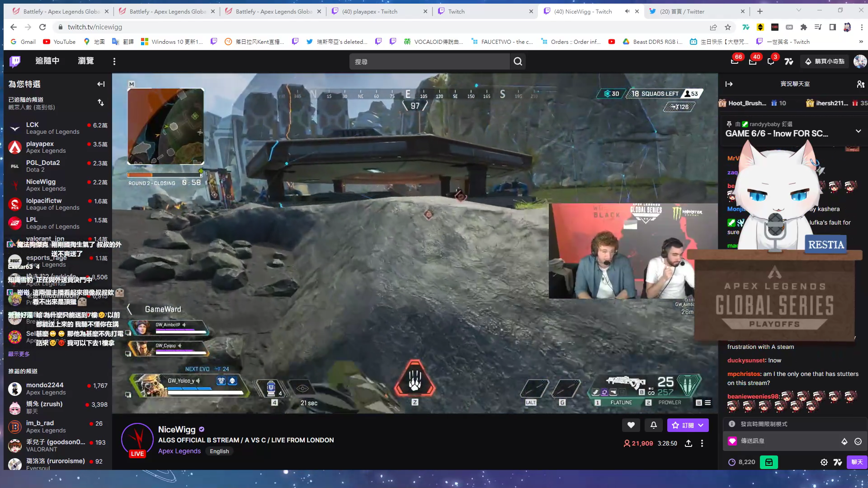Viewport: 868px width, 488px height.
Task: Open Prime loot crown icon
Action: (x=735, y=61)
